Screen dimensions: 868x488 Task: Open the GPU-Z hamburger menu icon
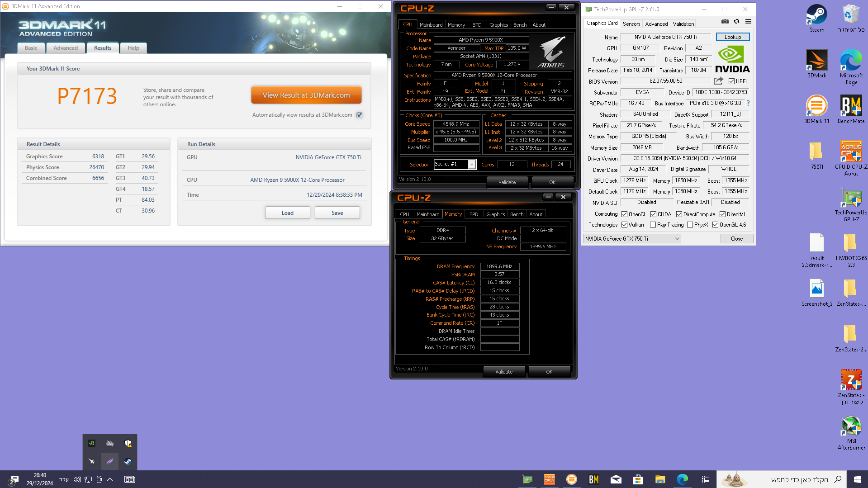tap(748, 21)
